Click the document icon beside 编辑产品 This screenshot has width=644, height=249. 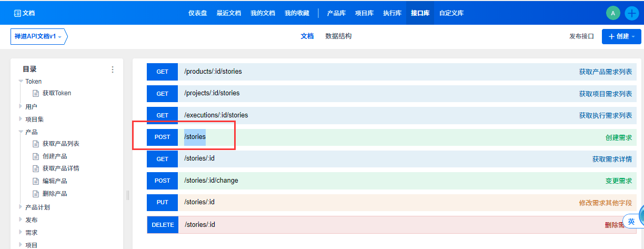click(x=36, y=181)
